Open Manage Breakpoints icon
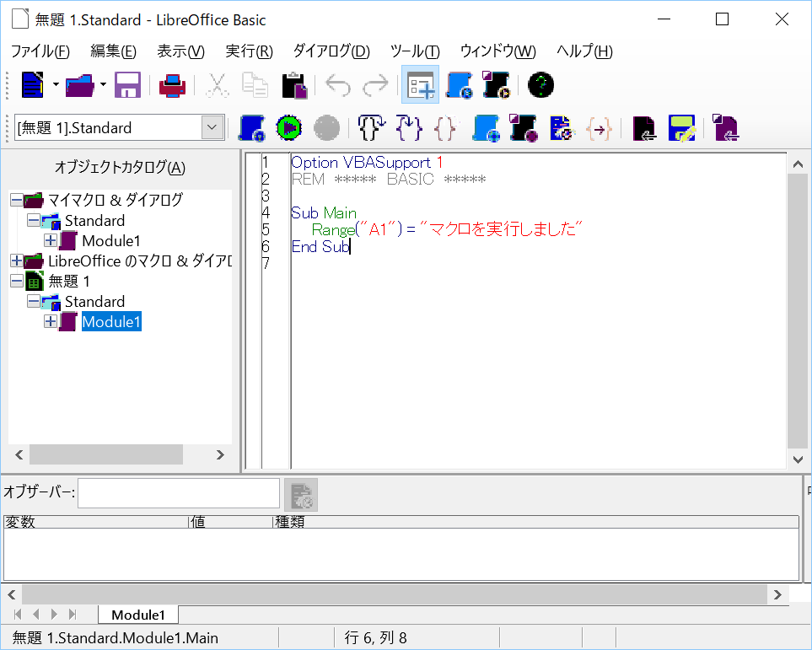 pos(524,128)
